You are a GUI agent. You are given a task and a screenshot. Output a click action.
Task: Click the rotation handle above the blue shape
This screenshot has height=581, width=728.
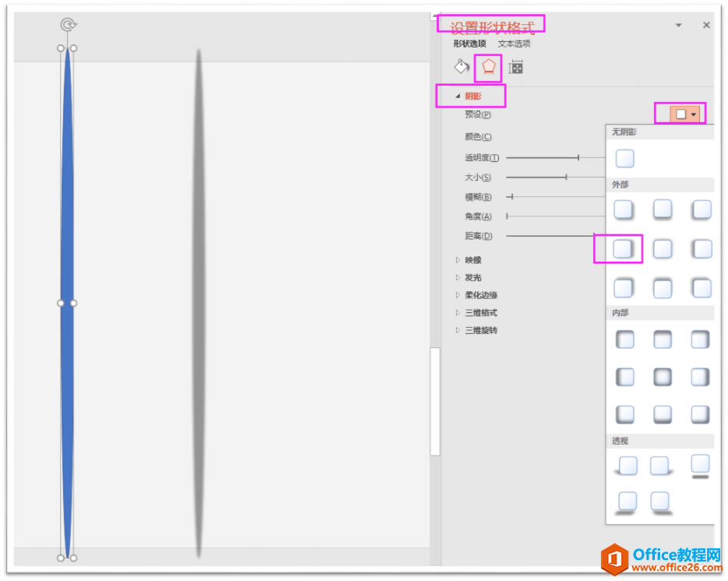pos(69,24)
